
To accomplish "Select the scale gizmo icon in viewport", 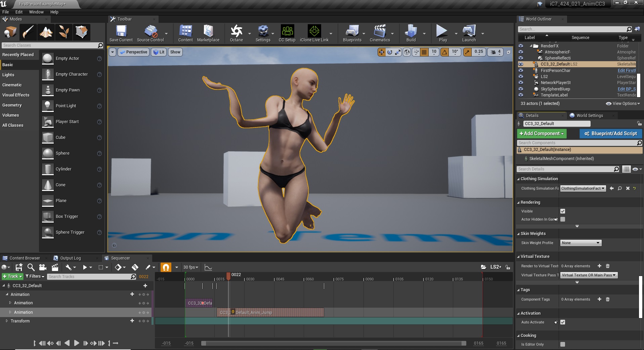I will point(398,52).
